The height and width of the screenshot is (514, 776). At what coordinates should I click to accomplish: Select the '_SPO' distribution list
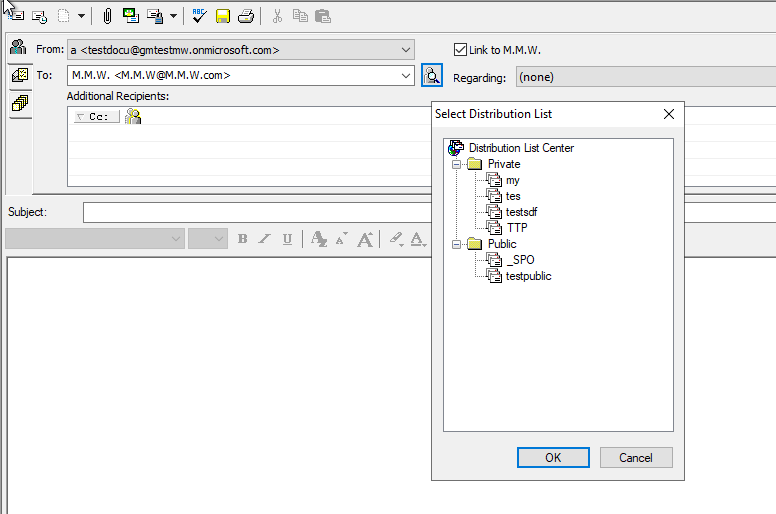point(520,260)
